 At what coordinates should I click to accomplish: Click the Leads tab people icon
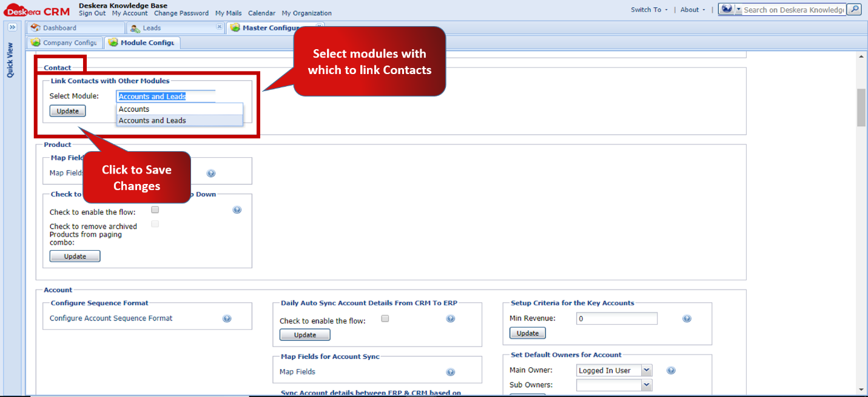[x=134, y=27]
